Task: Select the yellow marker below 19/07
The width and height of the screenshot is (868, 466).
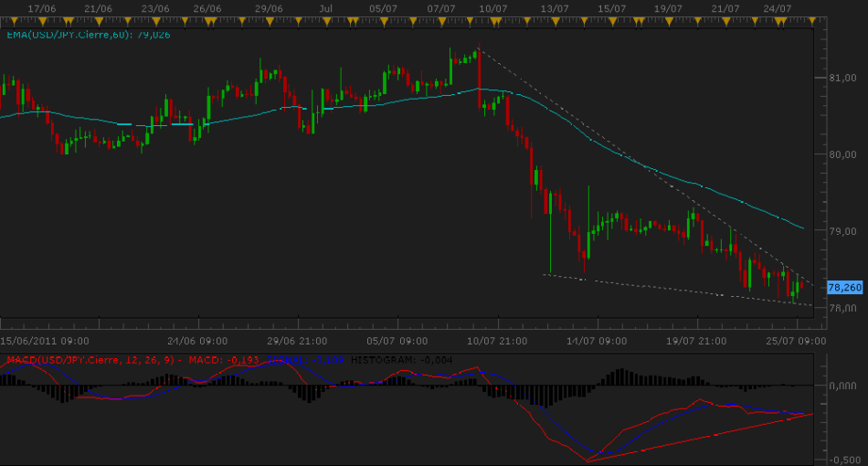Action: tap(669, 20)
